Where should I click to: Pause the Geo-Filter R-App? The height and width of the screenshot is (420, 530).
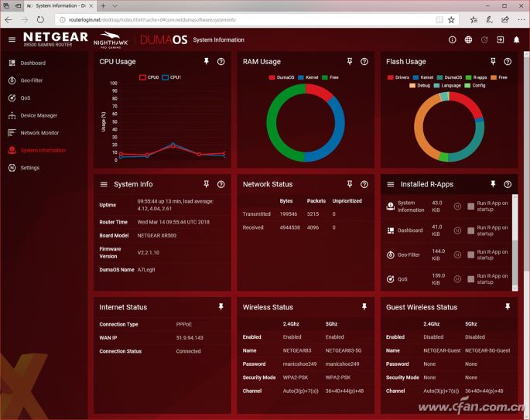coord(457,254)
